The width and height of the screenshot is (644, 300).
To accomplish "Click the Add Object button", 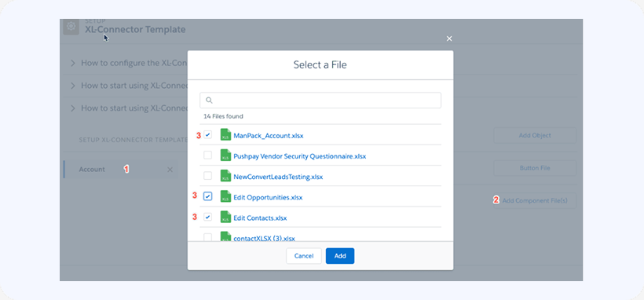I will point(535,135).
